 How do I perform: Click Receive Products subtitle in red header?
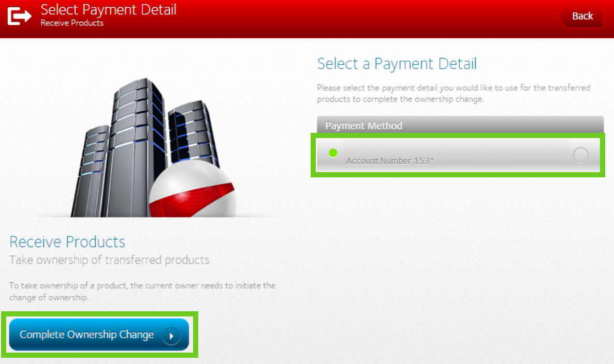(72, 23)
